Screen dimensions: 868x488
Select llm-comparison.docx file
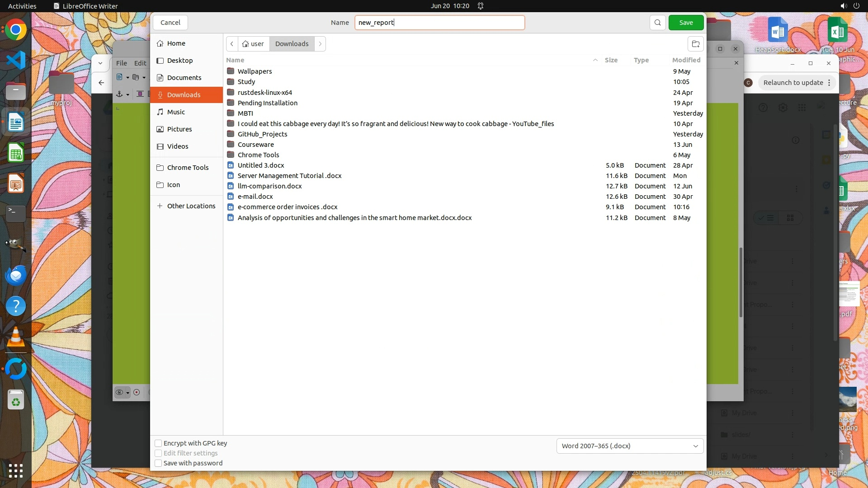(x=269, y=186)
